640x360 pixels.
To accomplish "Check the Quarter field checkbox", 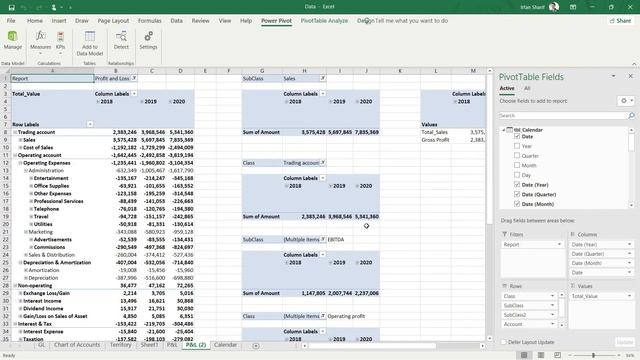I will 517,156.
